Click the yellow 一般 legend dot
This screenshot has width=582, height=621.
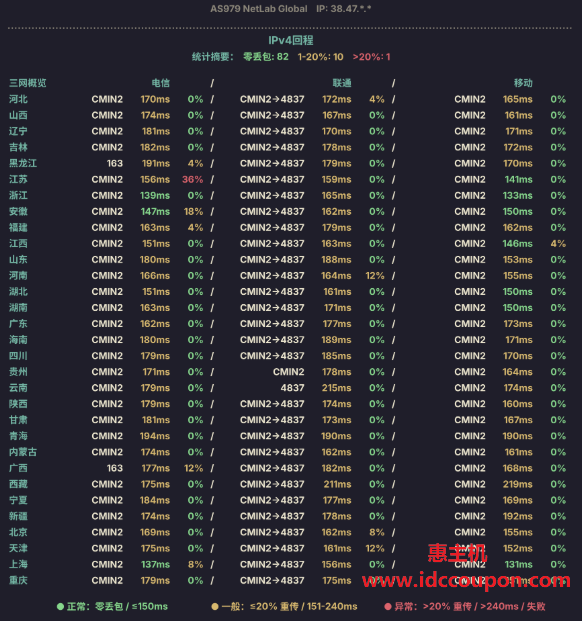point(215,606)
